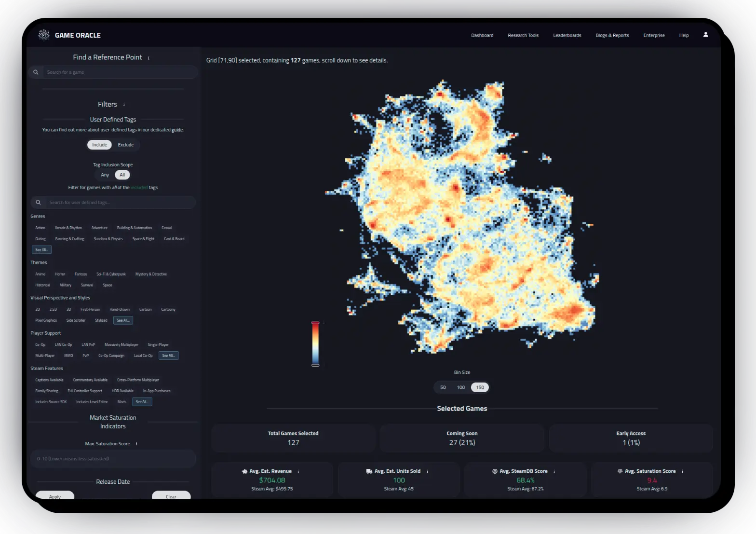Expand Player Support tags with See All
756x534 pixels.
pos(169,356)
